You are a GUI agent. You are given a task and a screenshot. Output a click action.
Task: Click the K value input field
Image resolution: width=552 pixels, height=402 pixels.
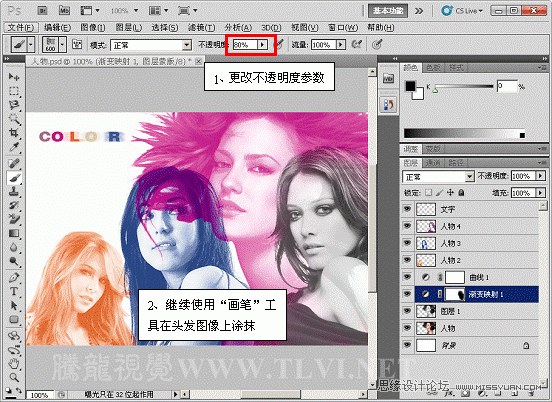click(x=507, y=86)
